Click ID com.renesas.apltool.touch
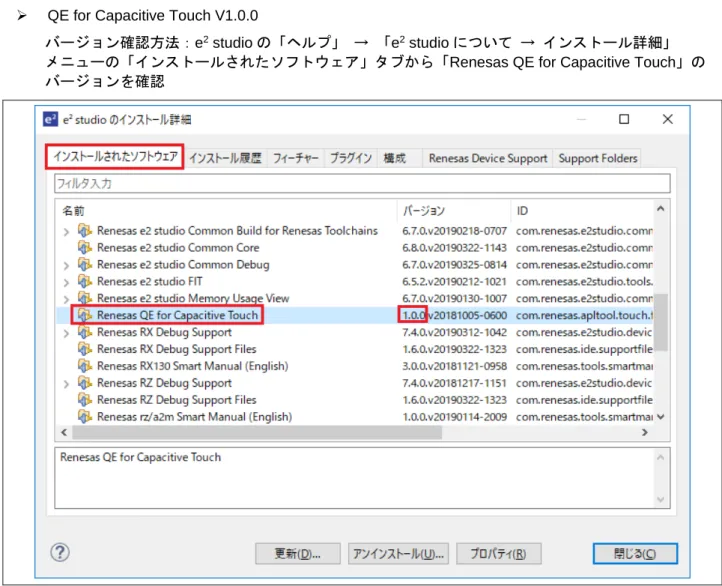 [x=584, y=315]
